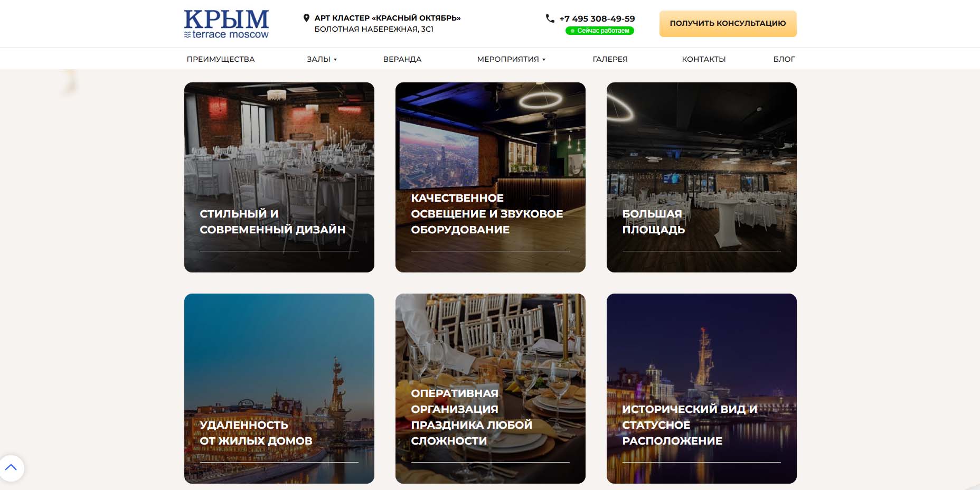Expand the Залы dropdown arrow
980x490 pixels.
(x=335, y=60)
